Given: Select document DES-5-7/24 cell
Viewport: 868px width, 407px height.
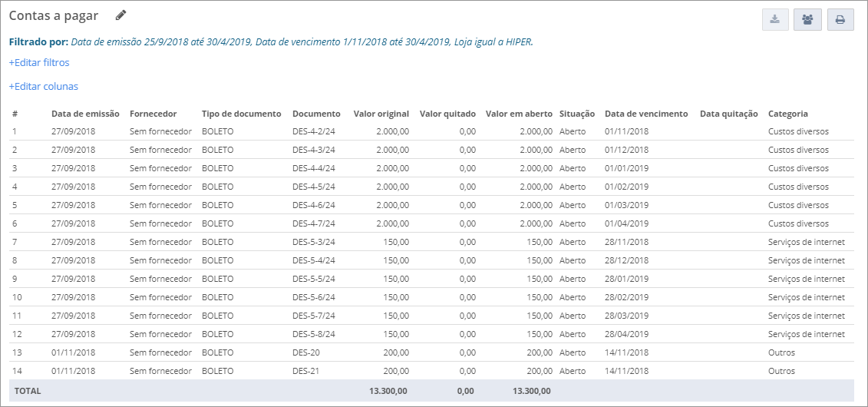Looking at the screenshot, I should [314, 316].
